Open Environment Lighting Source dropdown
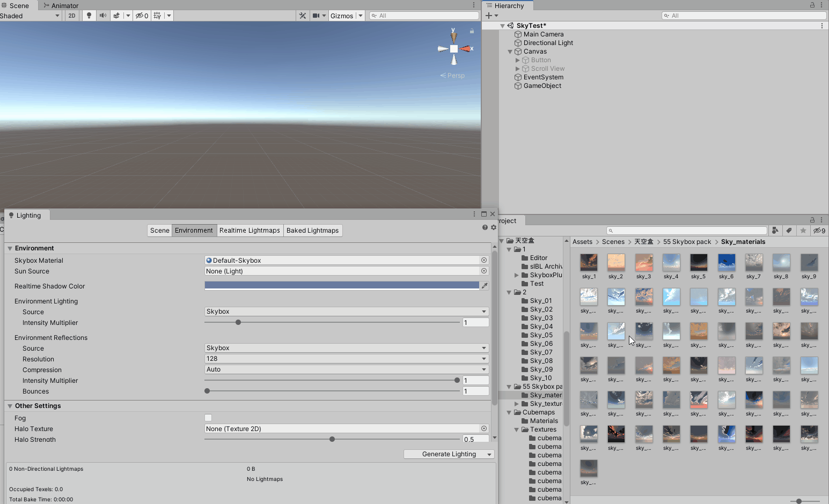829x504 pixels. point(347,312)
